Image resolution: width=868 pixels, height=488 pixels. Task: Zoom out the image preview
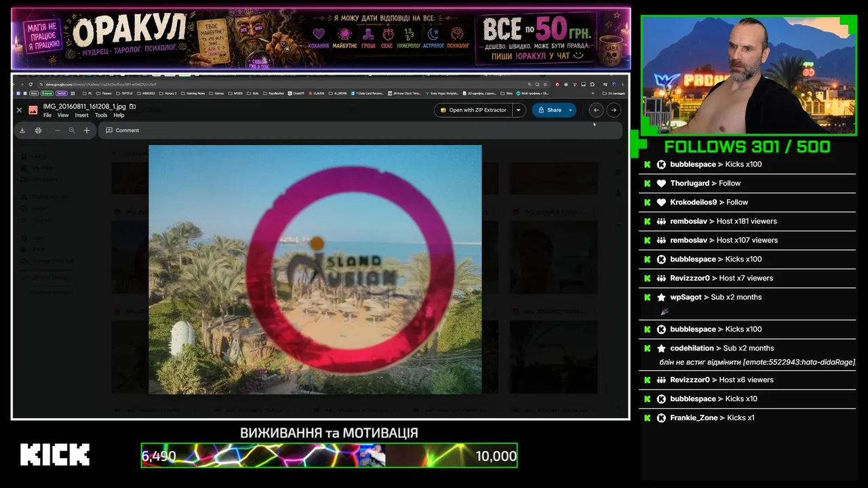click(x=57, y=130)
